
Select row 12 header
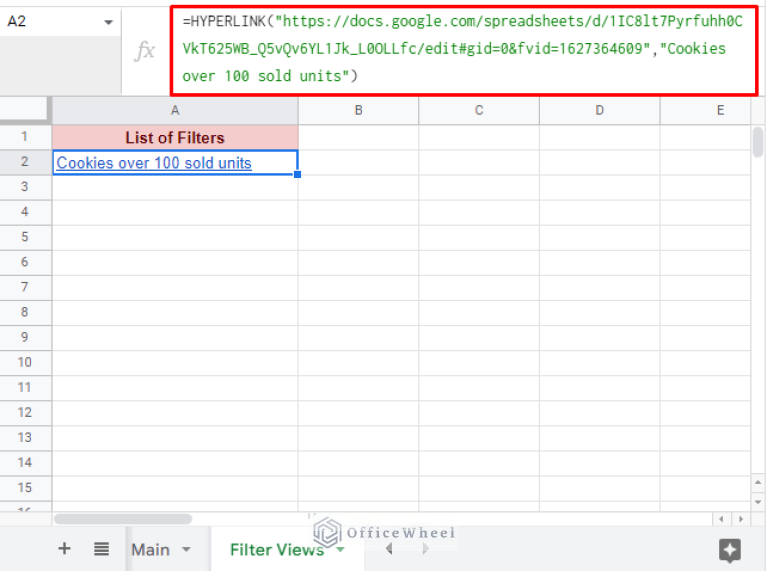24,412
